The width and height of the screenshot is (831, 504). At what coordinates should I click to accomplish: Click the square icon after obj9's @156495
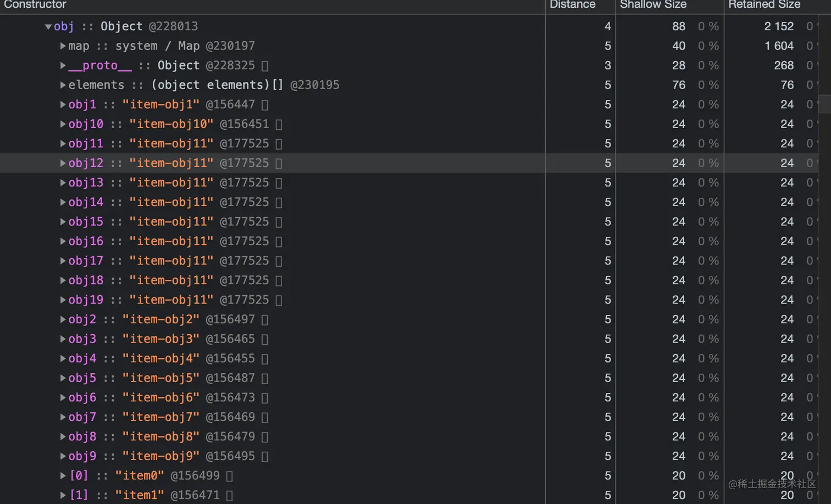265,456
